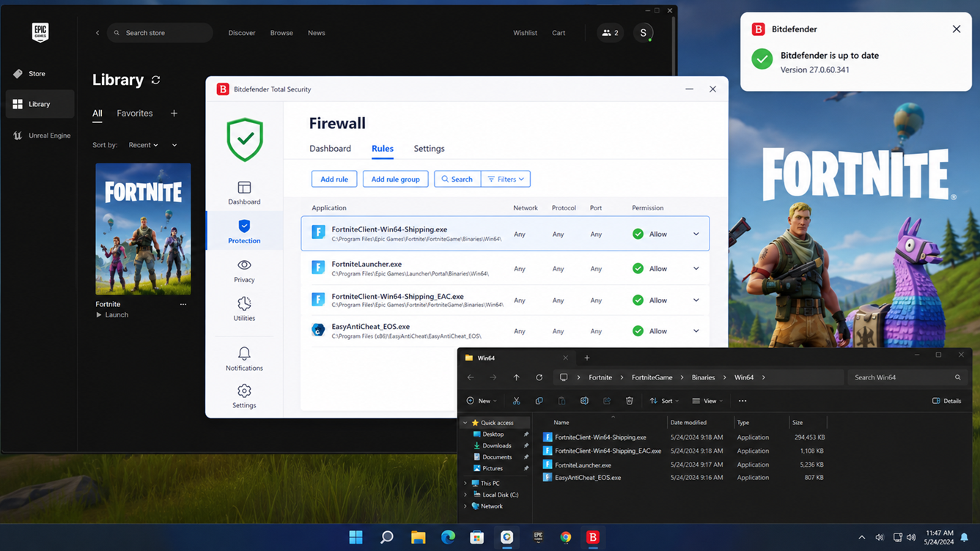Add a new library collection tab
The image size is (980, 551).
click(174, 114)
